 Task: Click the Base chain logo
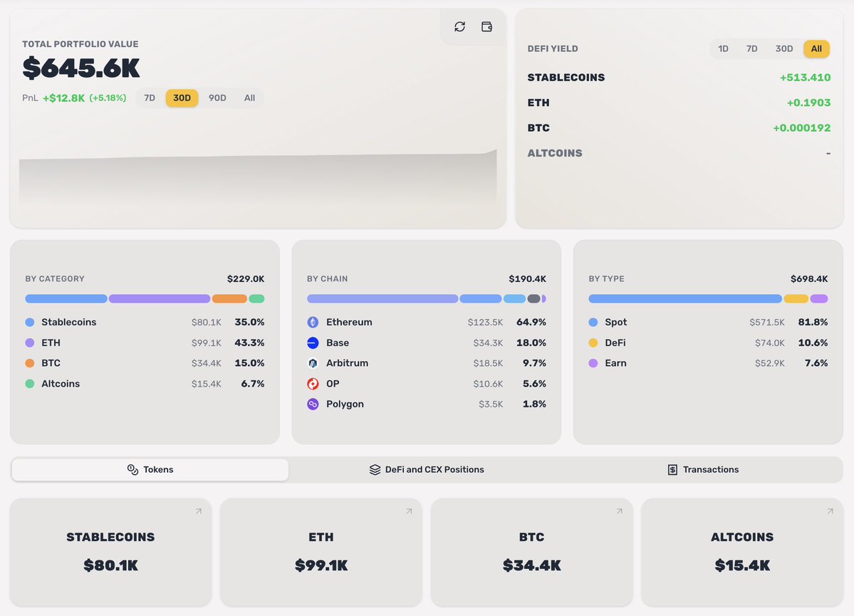313,343
